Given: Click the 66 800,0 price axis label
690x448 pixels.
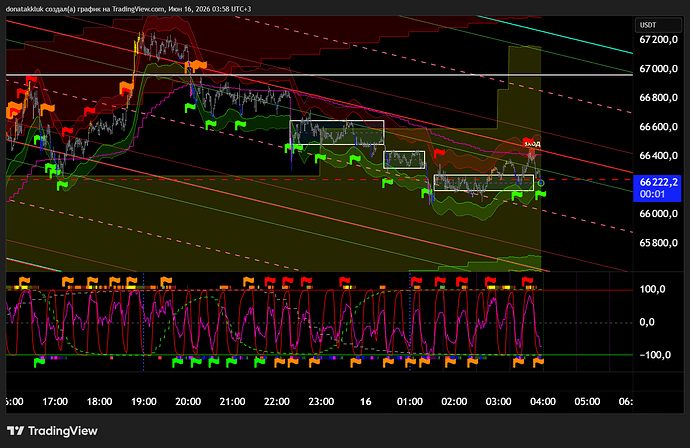Looking at the screenshot, I should (x=658, y=97).
